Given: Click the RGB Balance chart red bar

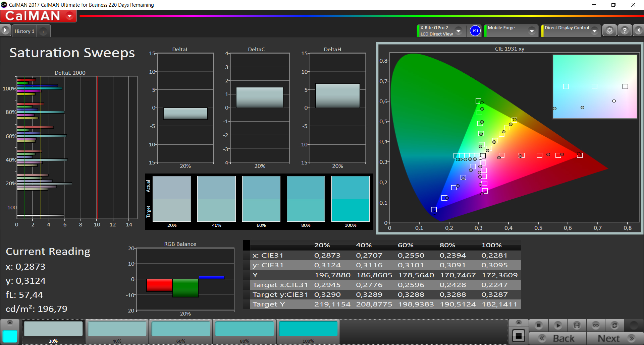Looking at the screenshot, I should click(159, 285).
